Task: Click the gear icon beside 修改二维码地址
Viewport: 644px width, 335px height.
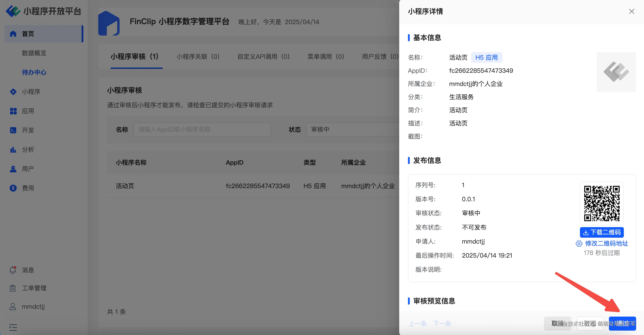Action: tap(579, 244)
